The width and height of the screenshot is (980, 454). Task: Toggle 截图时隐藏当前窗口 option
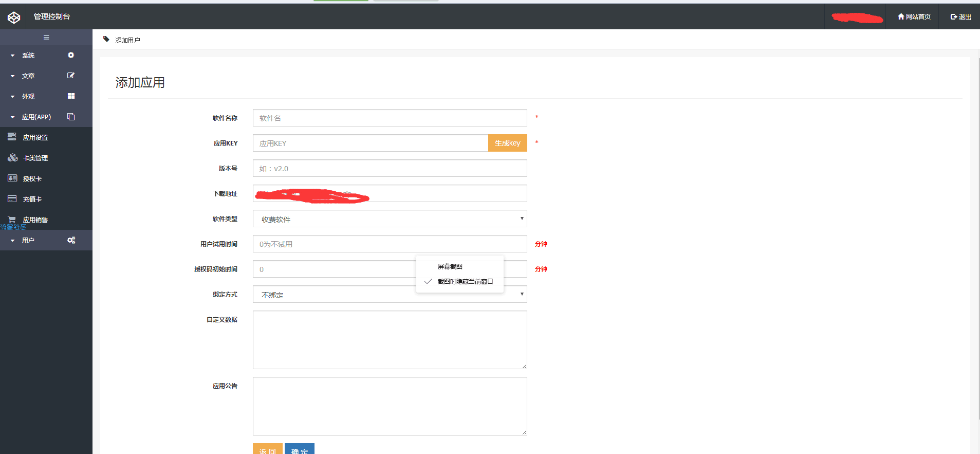tap(460, 281)
